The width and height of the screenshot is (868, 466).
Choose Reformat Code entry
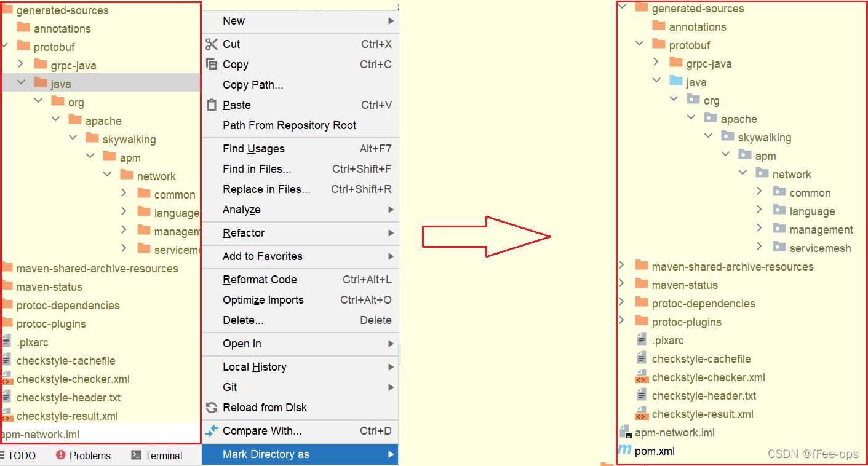(300, 280)
